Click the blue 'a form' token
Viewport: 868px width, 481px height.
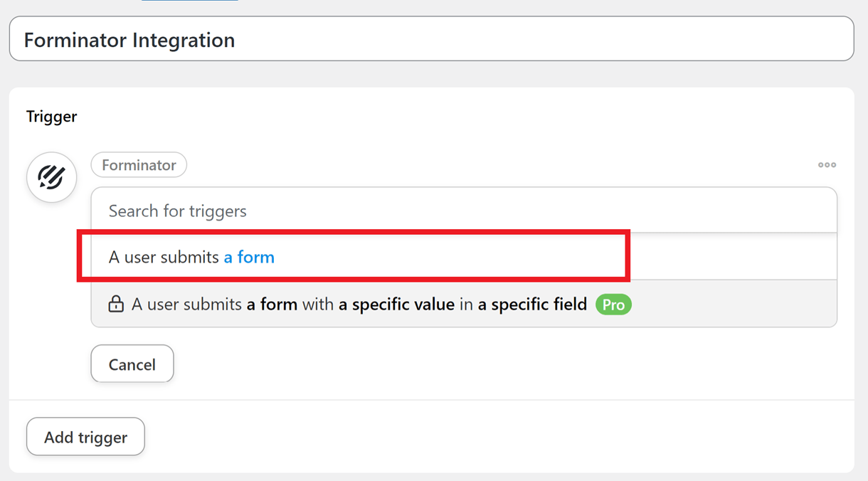tap(249, 257)
